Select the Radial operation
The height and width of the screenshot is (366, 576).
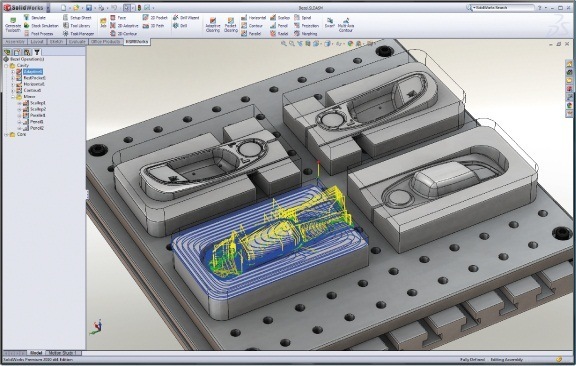click(279, 33)
